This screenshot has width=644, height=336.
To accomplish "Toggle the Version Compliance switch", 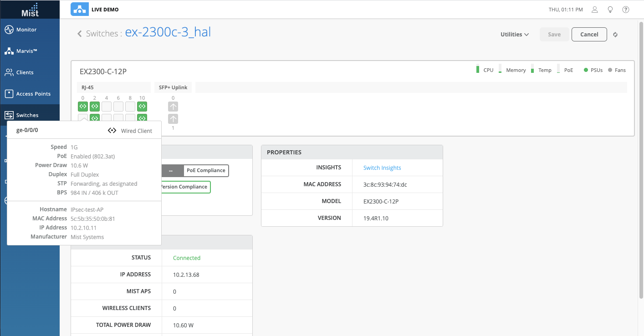I will tap(185, 187).
